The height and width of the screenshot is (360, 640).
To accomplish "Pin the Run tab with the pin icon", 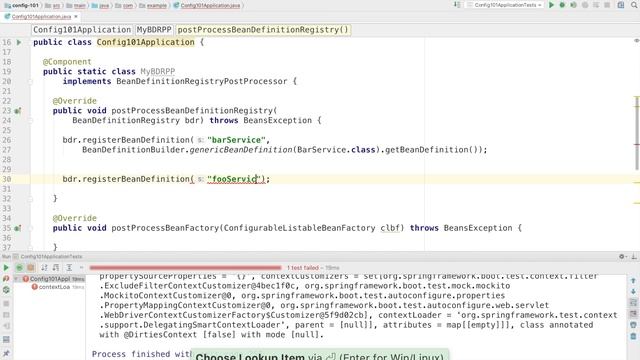I will coord(6,353).
